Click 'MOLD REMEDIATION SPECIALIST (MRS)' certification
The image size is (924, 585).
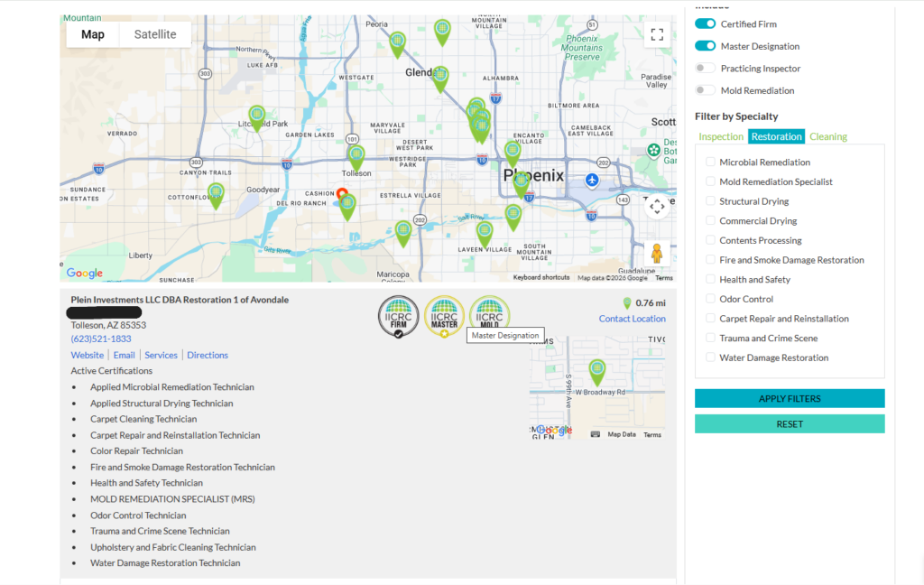172,499
